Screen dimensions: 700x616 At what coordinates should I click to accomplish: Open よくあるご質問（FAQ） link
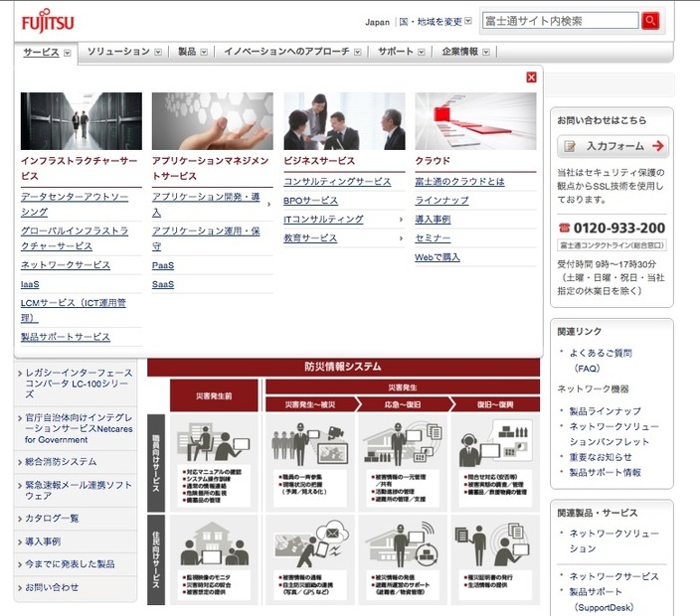601,361
